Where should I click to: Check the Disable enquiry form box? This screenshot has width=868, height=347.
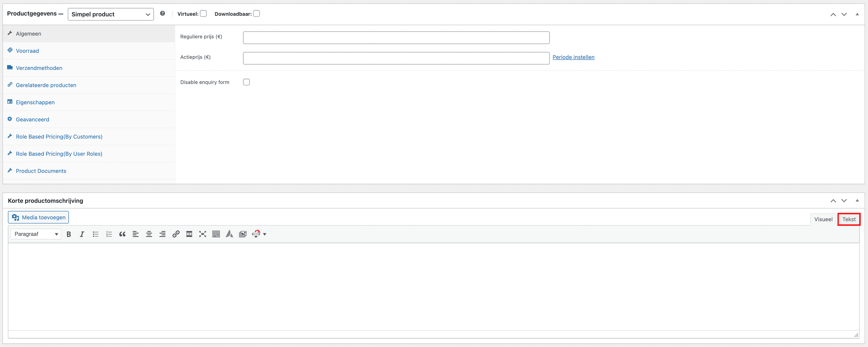click(246, 82)
